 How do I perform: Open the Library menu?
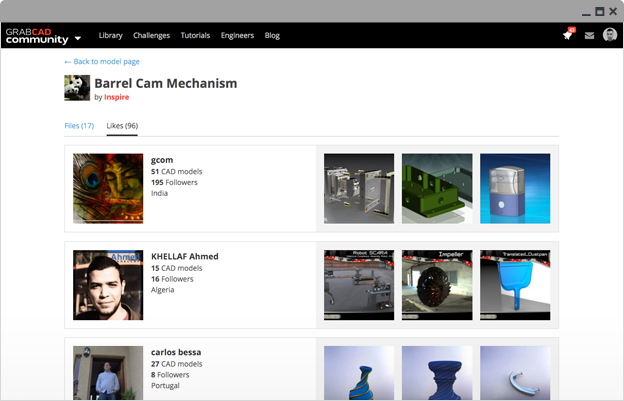[110, 36]
